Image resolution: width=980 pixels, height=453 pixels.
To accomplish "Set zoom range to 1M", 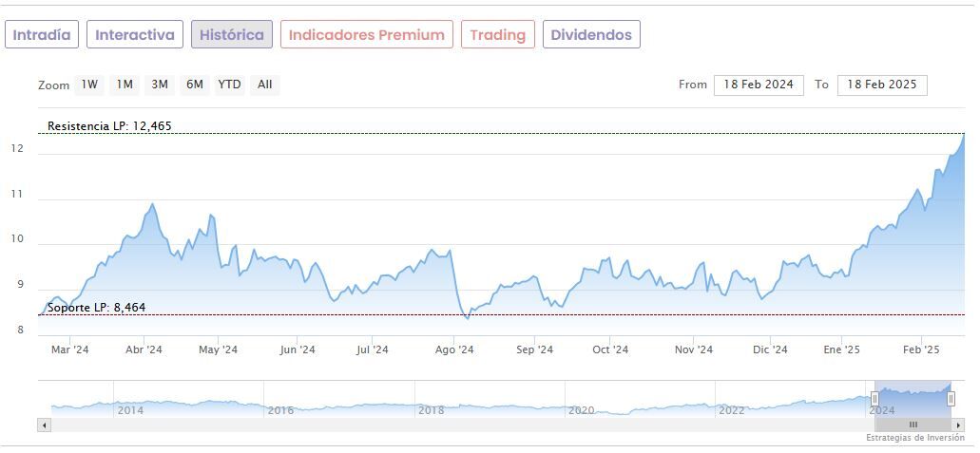I will [125, 85].
